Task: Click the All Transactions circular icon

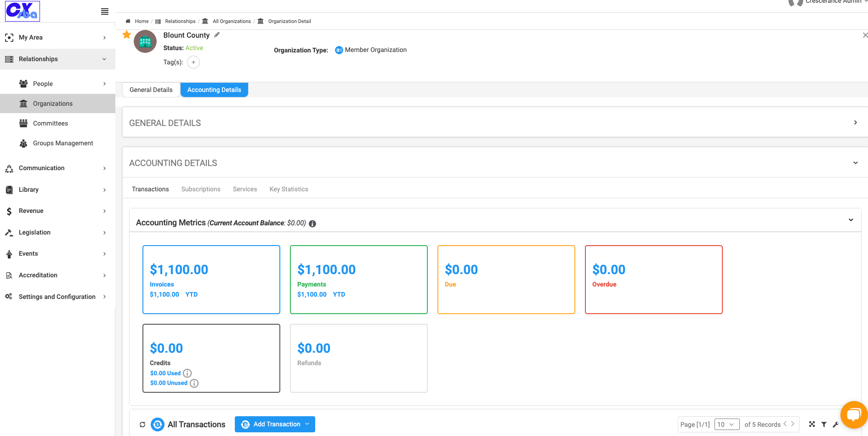Action: 158,425
